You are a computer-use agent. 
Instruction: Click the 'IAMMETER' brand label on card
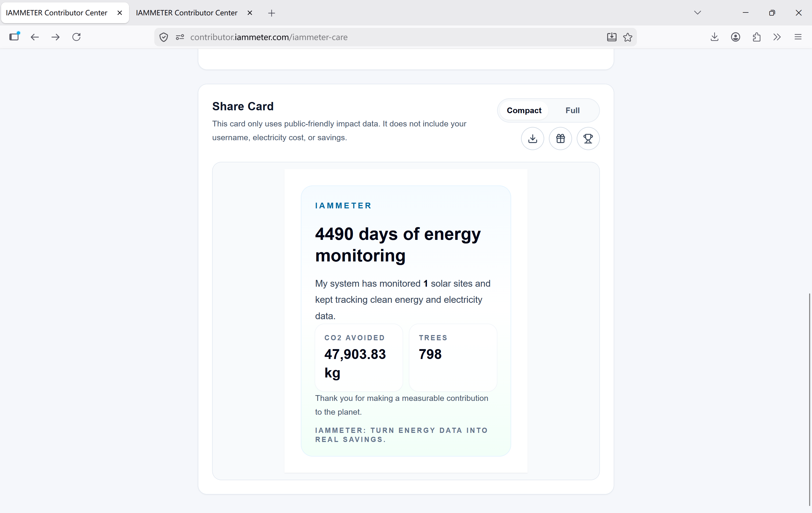343,206
